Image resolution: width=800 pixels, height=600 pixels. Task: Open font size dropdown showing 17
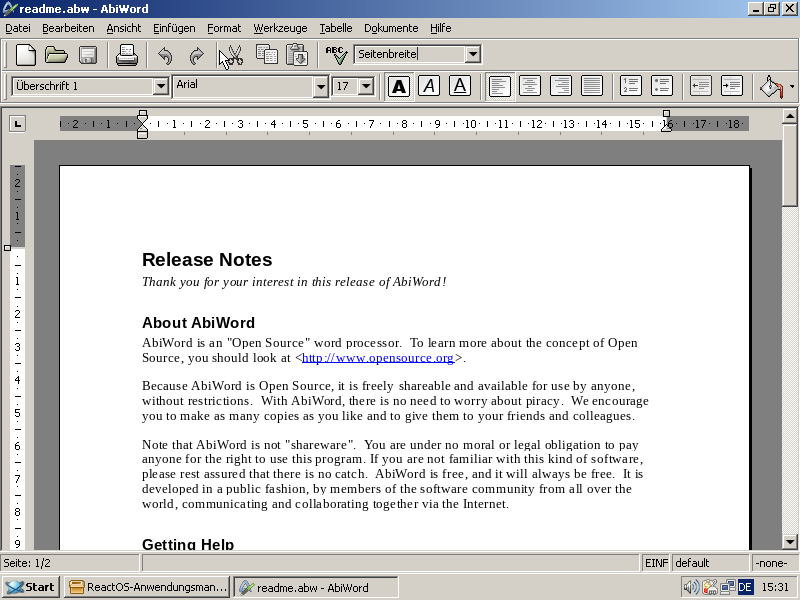366,86
